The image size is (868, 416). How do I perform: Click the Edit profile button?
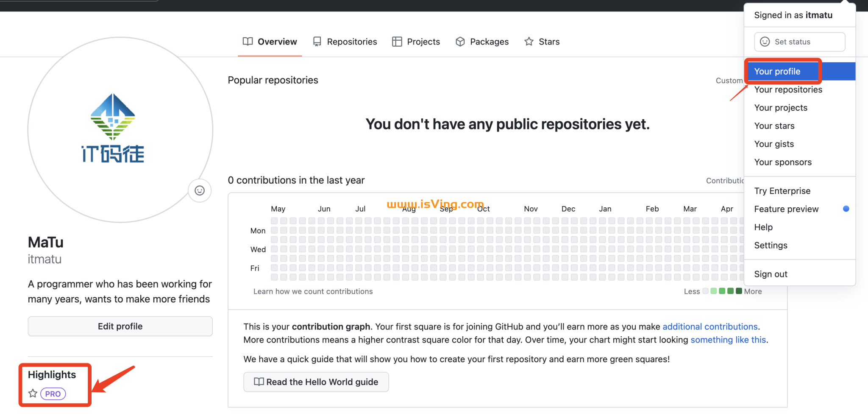pos(120,326)
